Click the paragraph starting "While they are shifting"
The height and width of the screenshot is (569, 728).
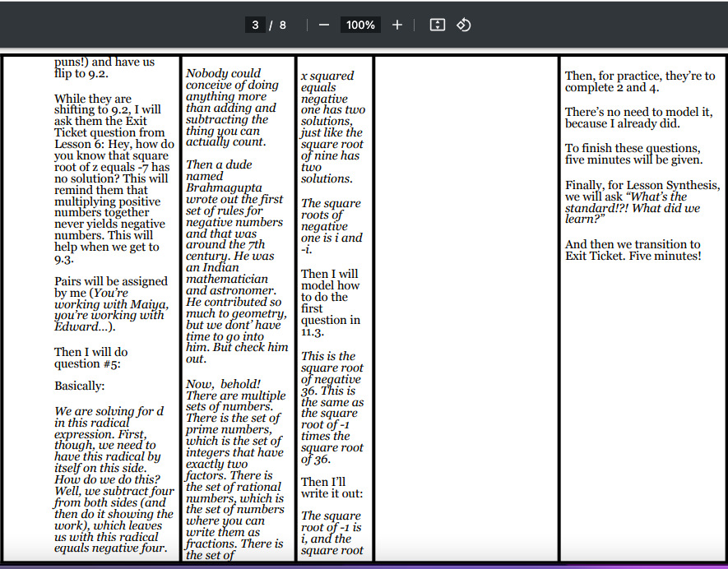click(114, 178)
